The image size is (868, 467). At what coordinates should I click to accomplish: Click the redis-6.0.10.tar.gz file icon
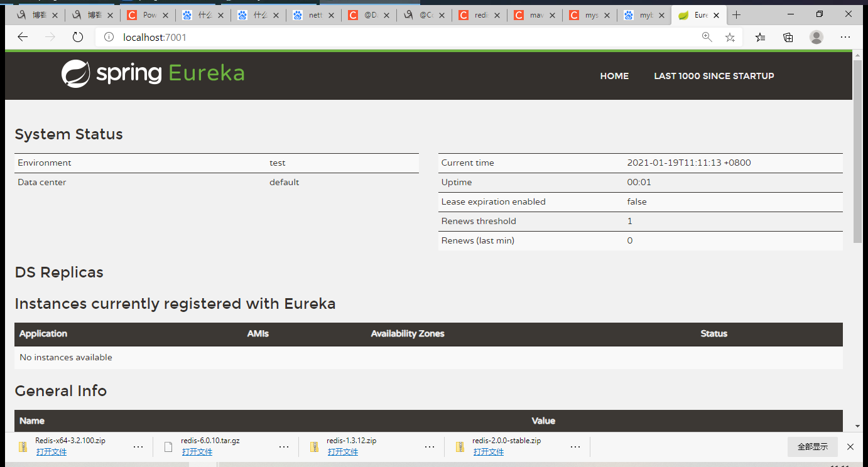coord(168,447)
